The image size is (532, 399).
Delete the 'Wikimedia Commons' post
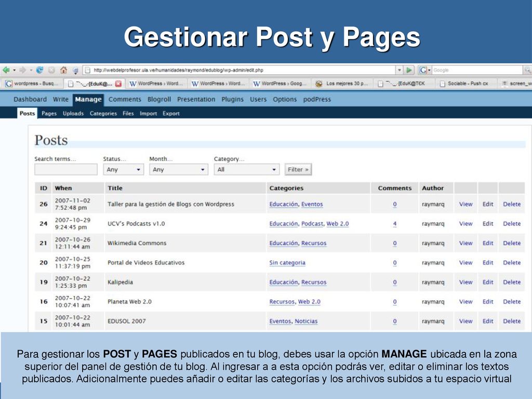click(512, 243)
